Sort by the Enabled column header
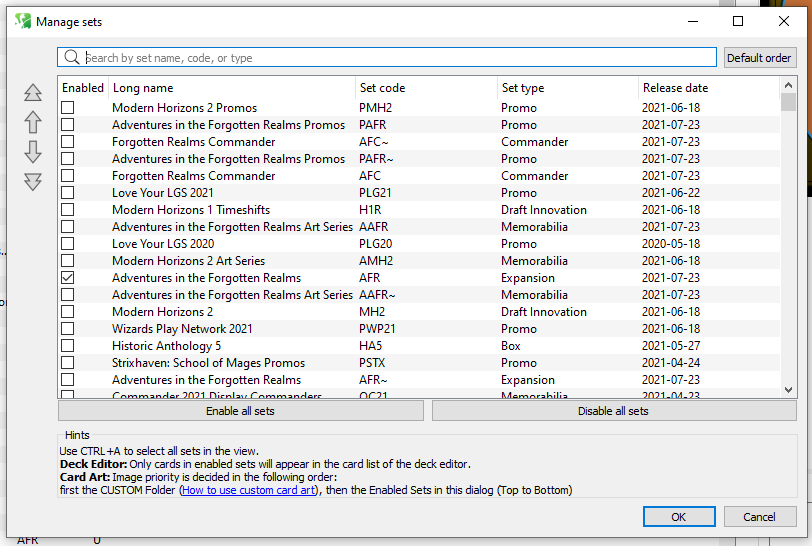Viewport: 812px width, 546px height. [83, 88]
